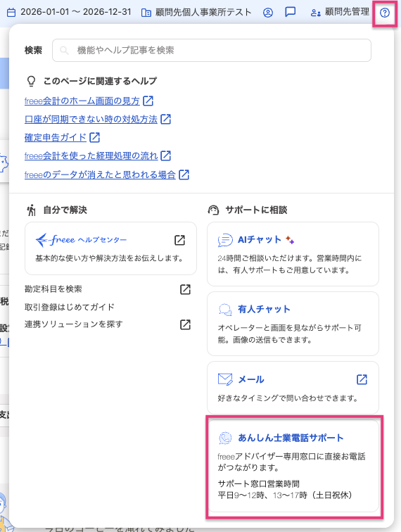Click external link icon after 確定申告ガイド
This screenshot has width=401, height=532.
tap(95, 137)
